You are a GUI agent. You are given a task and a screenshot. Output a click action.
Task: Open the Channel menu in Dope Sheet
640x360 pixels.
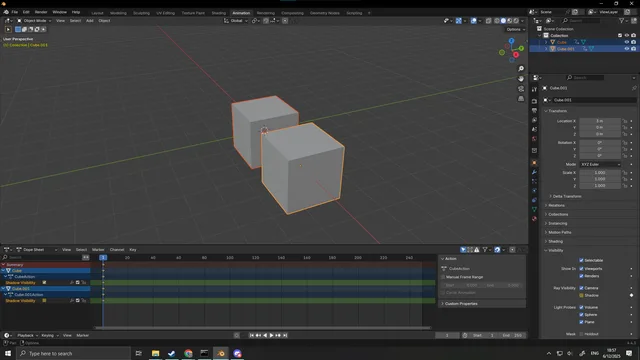(117, 250)
